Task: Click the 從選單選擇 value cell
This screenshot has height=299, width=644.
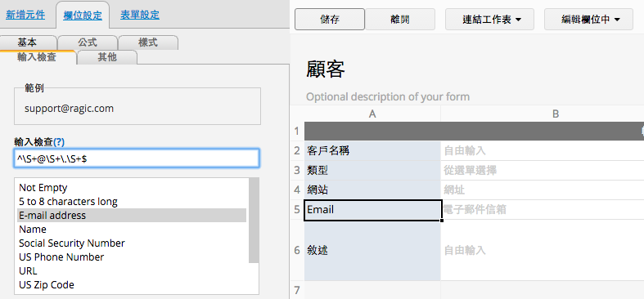Action: [543, 170]
